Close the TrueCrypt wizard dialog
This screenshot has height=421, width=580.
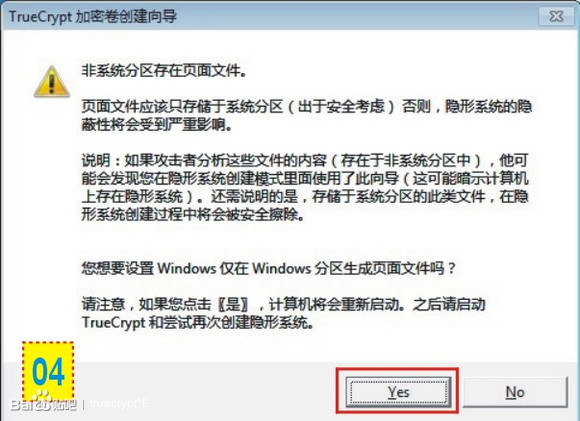point(556,16)
